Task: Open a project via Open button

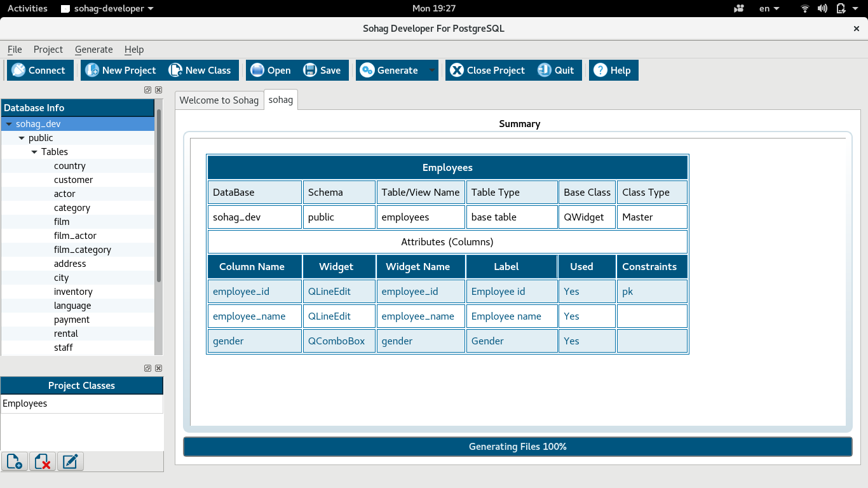Action: (271, 70)
